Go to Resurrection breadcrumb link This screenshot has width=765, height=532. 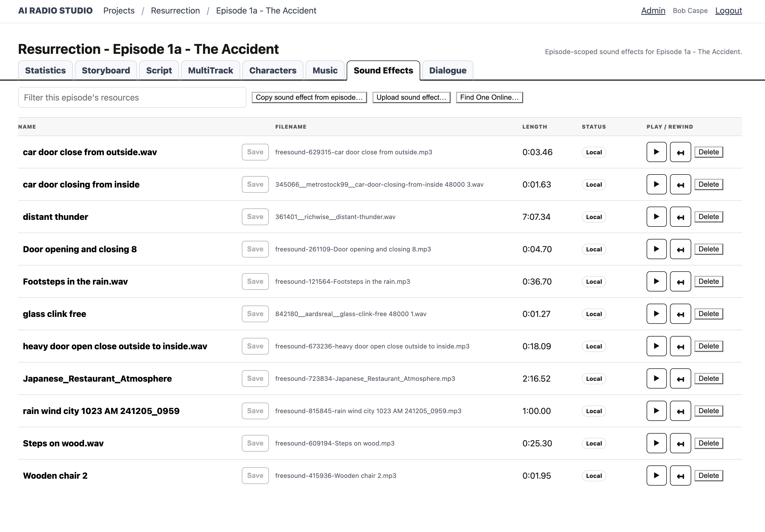[x=175, y=11]
